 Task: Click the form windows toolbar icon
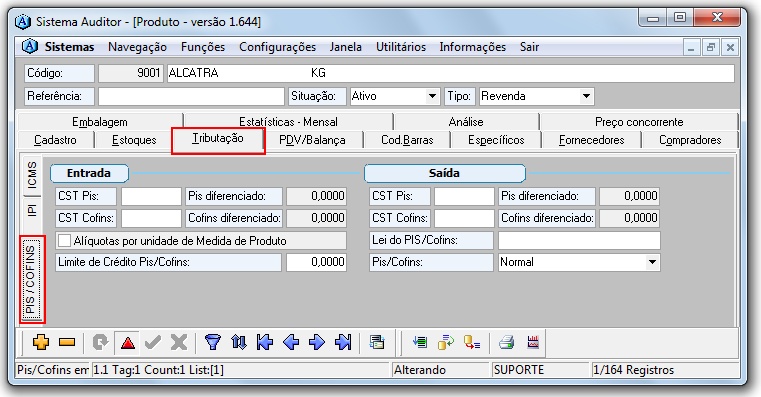[x=377, y=342]
